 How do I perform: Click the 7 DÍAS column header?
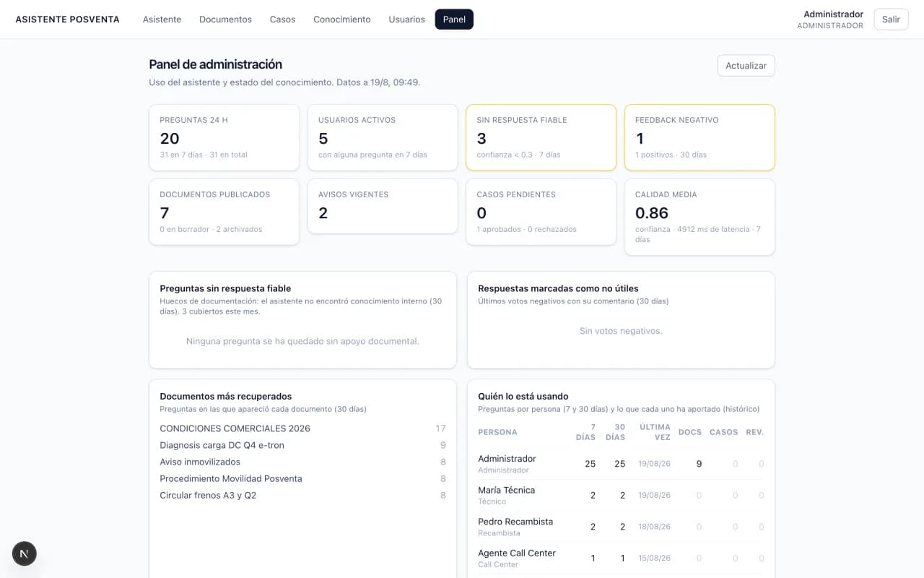pyautogui.click(x=585, y=432)
